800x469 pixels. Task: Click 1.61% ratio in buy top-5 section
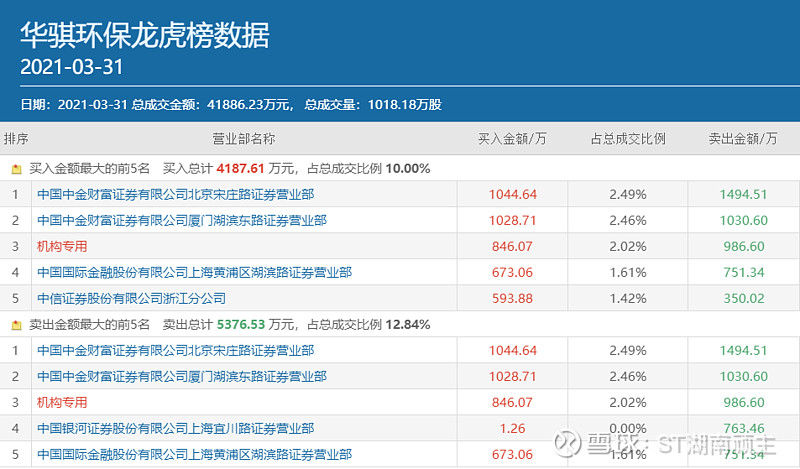(x=628, y=273)
